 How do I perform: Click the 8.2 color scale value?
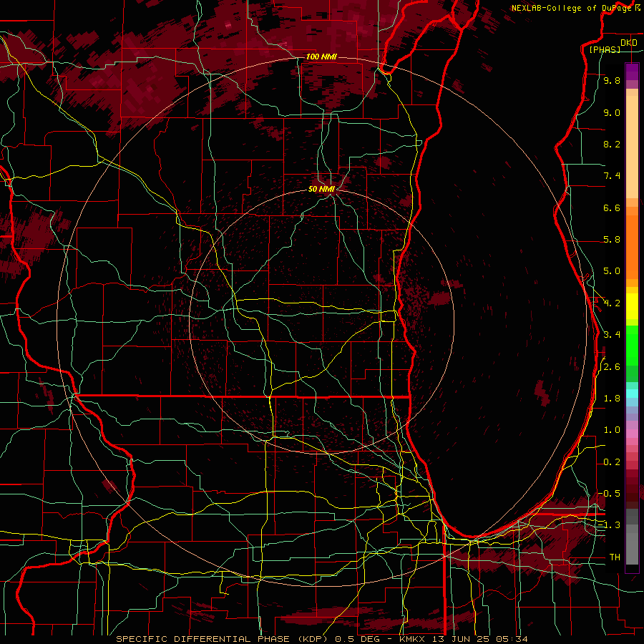[612, 145]
